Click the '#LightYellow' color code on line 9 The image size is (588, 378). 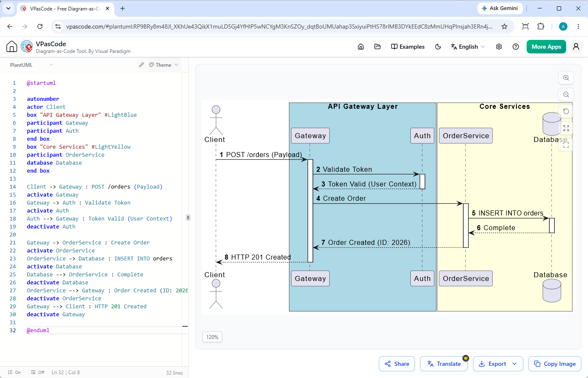[111, 147]
